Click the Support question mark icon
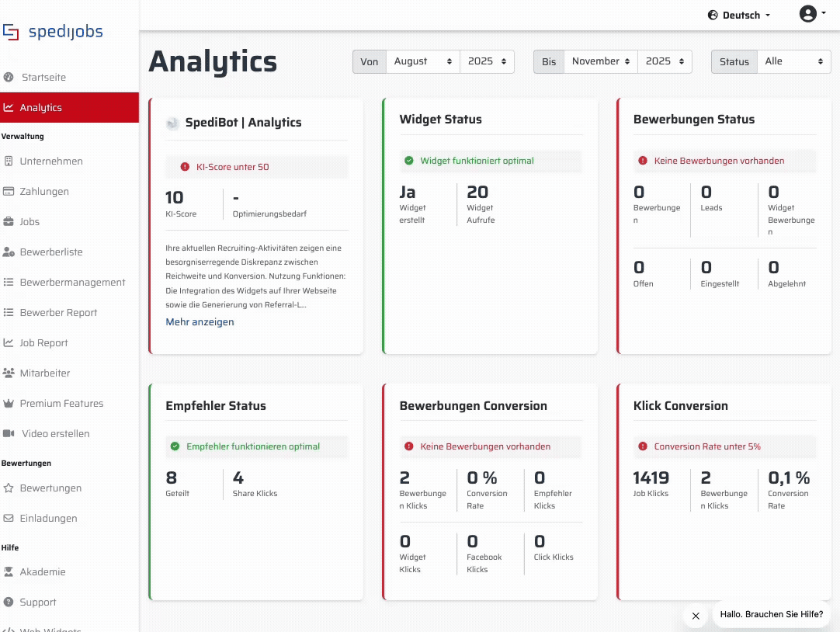This screenshot has height=632, width=840. coord(9,602)
